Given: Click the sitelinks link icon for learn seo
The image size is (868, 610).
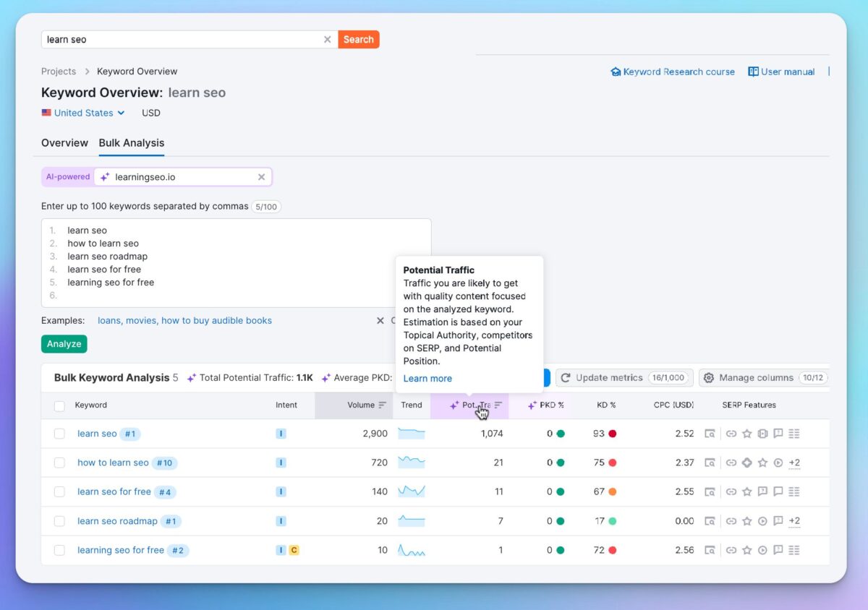Looking at the screenshot, I should [731, 434].
